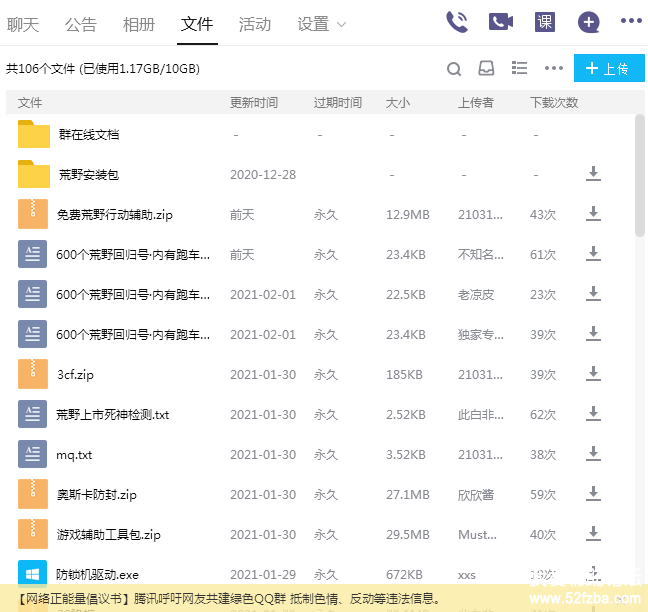Download mq.txt using its download arrow

click(593, 454)
